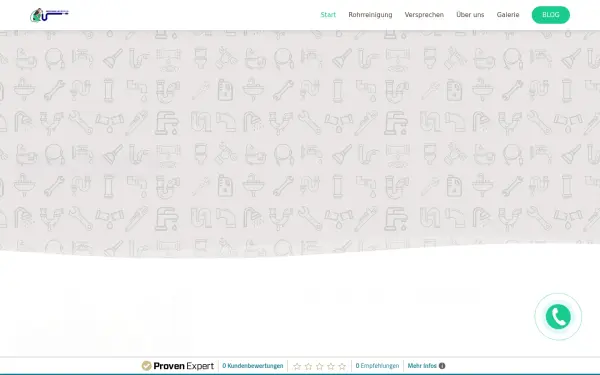The width and height of the screenshot is (600, 375).
Task: Click the ProvenExpert checkmark badge icon
Action: click(146, 366)
